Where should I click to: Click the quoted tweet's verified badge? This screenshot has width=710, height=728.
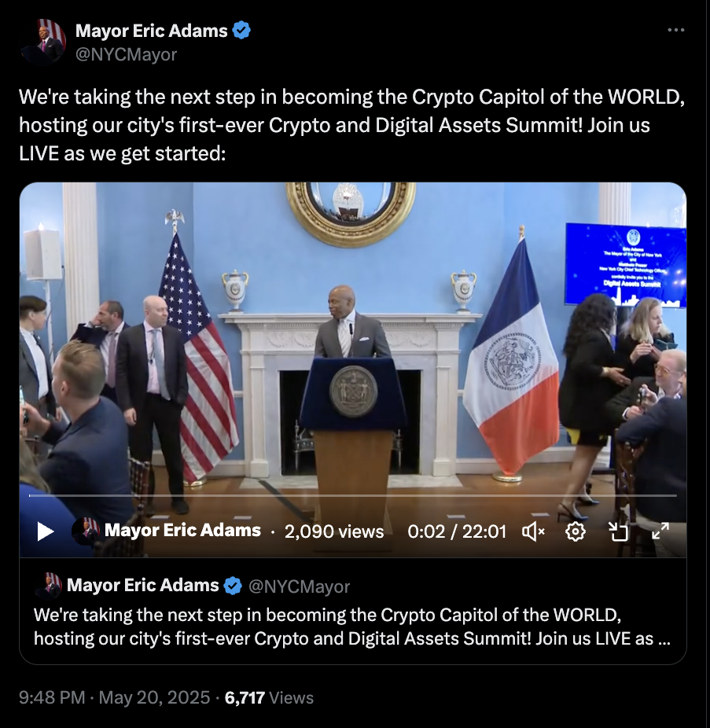[x=233, y=586]
